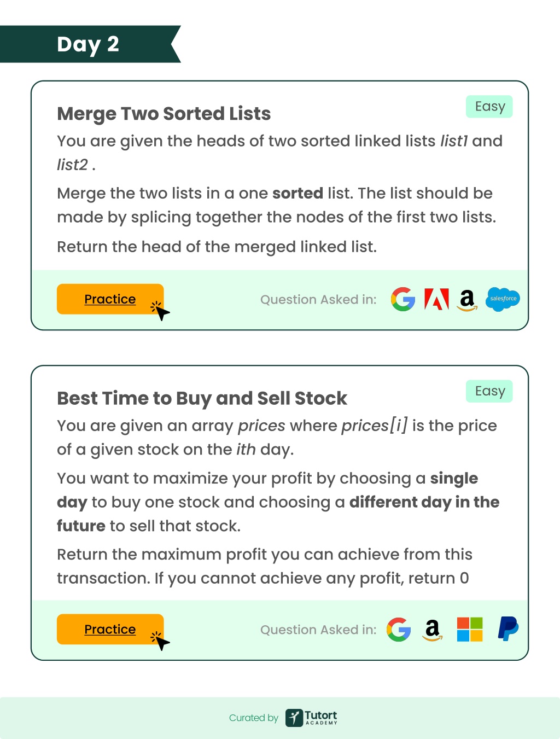
Task: Click the PayPal logo icon
Action: tap(508, 629)
